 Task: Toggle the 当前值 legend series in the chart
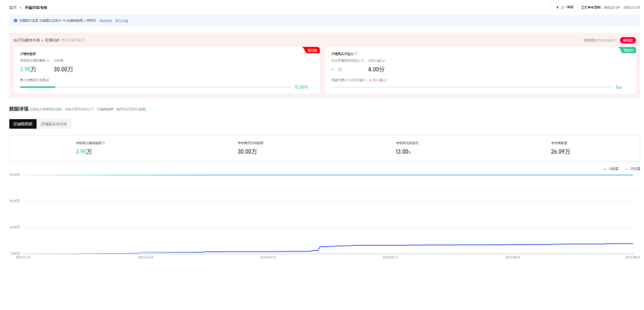click(x=611, y=169)
